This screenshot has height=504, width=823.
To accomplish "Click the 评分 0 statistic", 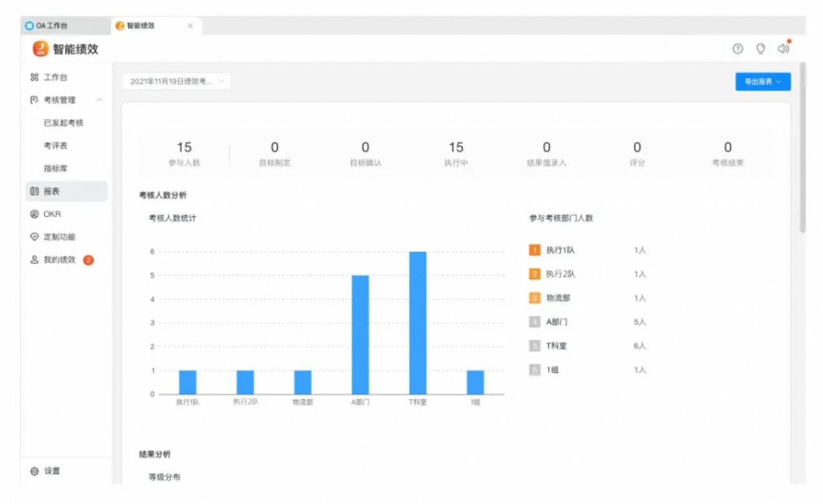I will point(637,154).
